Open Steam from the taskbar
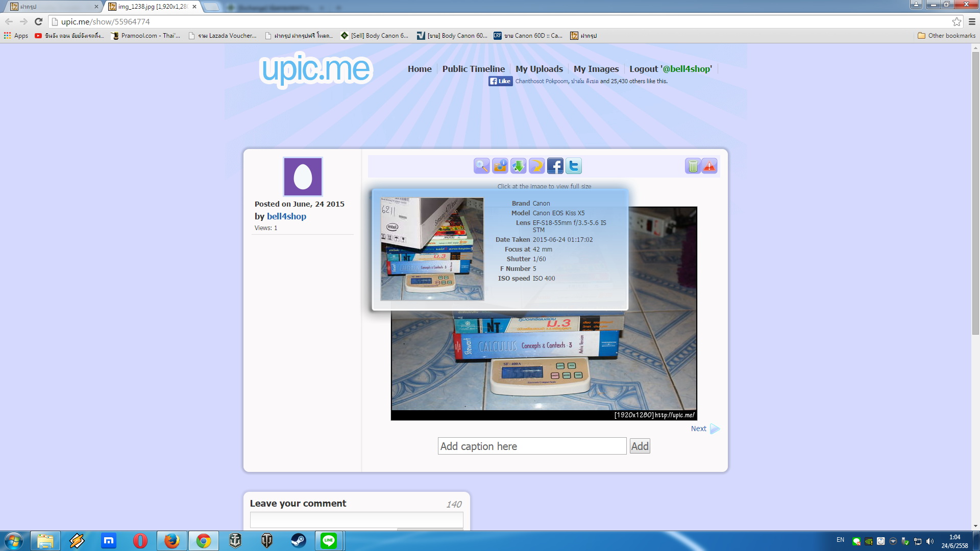980x551 pixels. point(298,541)
